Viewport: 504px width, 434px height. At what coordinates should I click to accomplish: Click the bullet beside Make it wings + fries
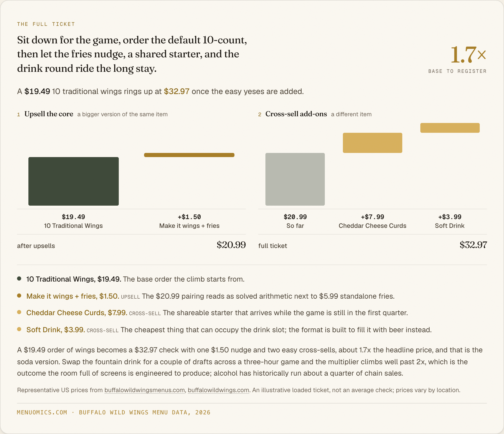point(19,296)
